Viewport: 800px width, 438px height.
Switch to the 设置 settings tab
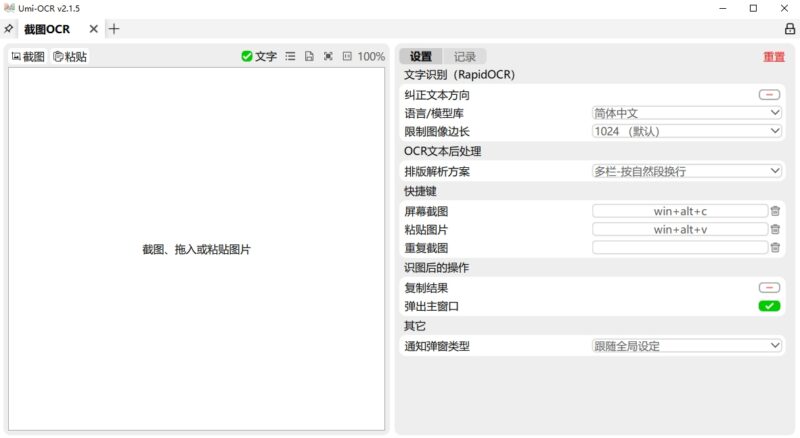pos(421,57)
